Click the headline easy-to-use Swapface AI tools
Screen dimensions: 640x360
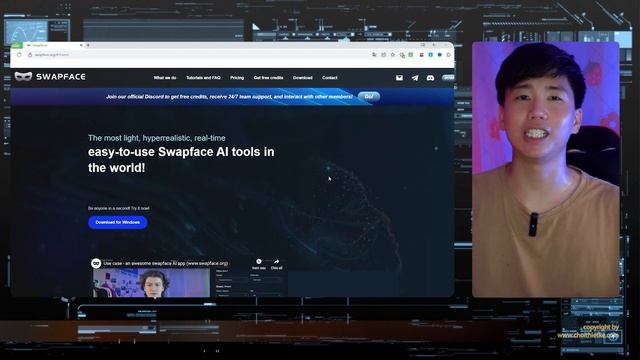pyautogui.click(x=181, y=160)
